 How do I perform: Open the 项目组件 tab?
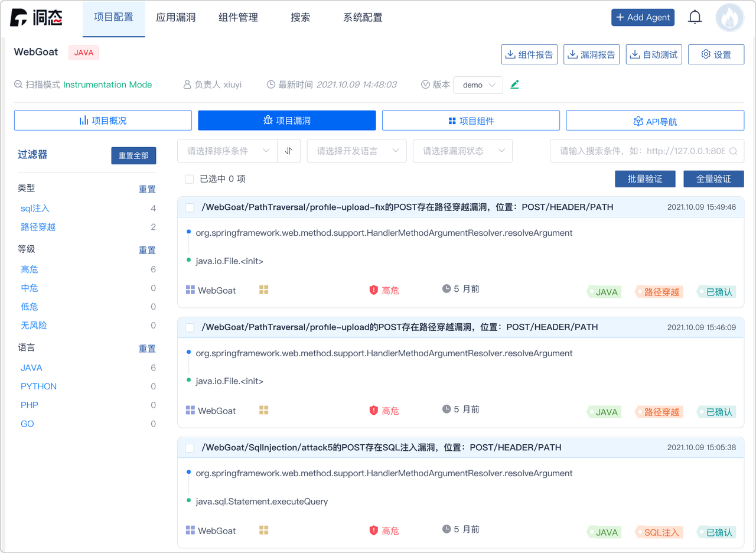point(471,121)
